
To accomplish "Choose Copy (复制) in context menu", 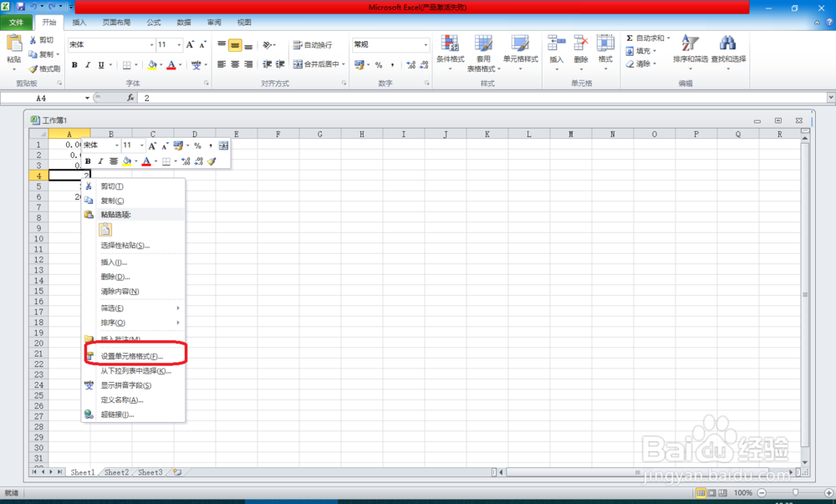I will [x=133, y=201].
